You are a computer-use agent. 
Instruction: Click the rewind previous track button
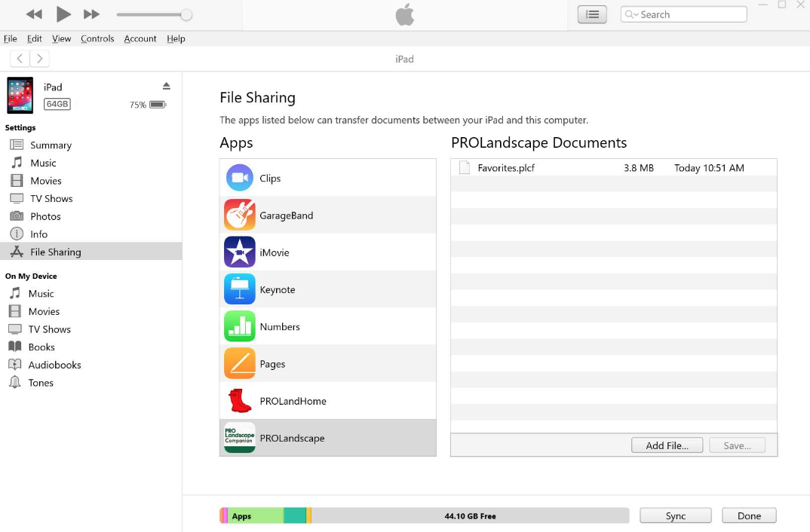coord(34,14)
